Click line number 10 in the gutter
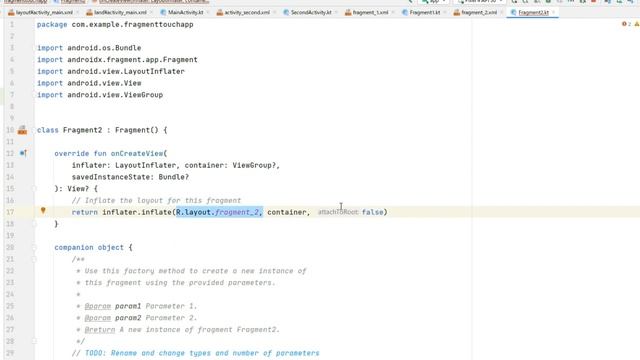The height and width of the screenshot is (360, 640). click(x=10, y=130)
